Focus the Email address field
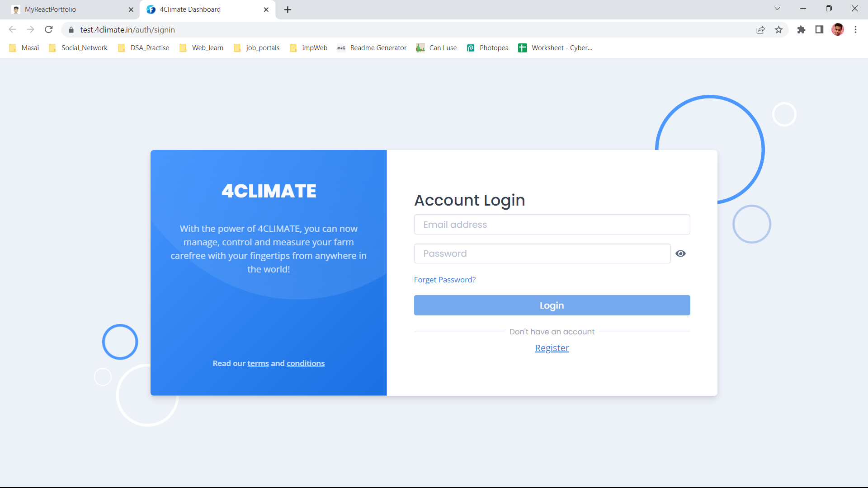868x488 pixels. (x=552, y=225)
